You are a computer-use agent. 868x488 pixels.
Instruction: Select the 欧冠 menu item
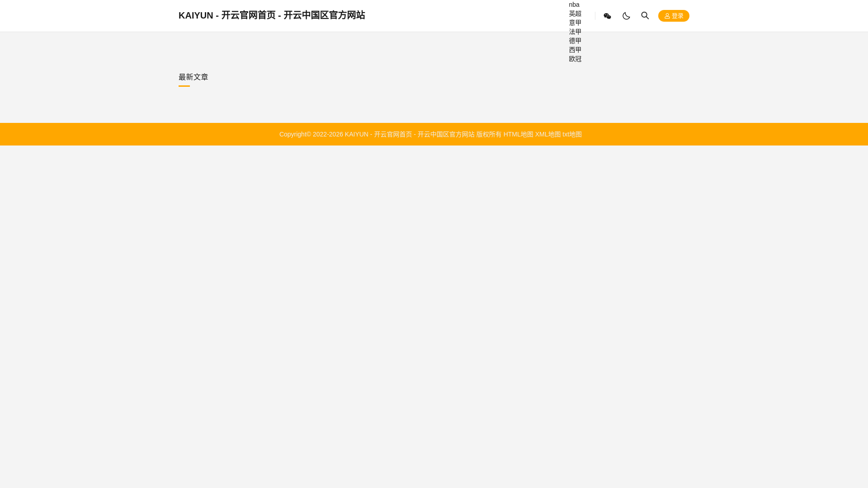coord(575,59)
